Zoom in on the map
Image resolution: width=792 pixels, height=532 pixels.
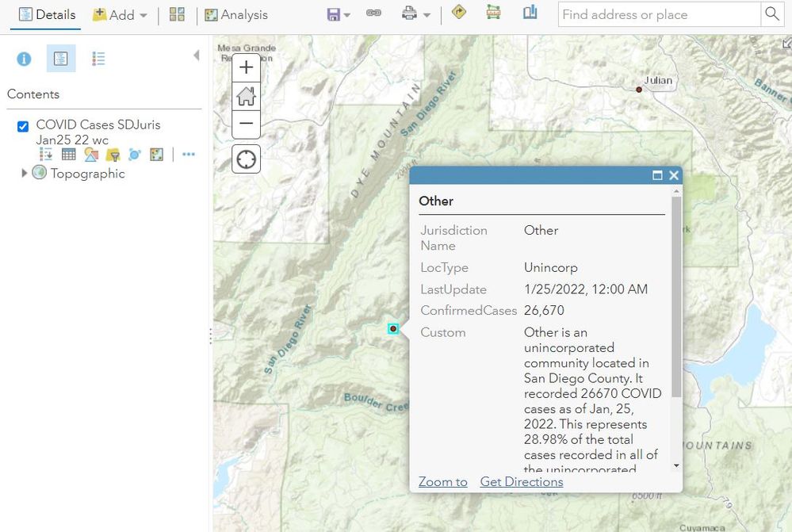click(x=246, y=67)
